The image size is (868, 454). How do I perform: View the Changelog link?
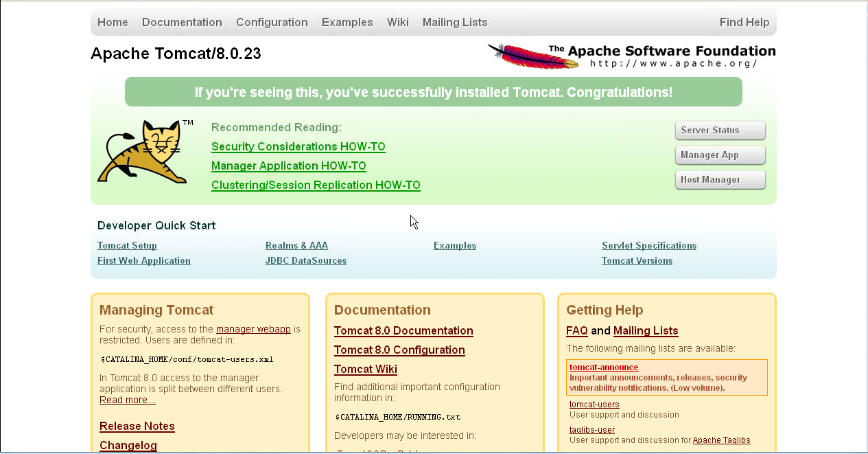128,445
